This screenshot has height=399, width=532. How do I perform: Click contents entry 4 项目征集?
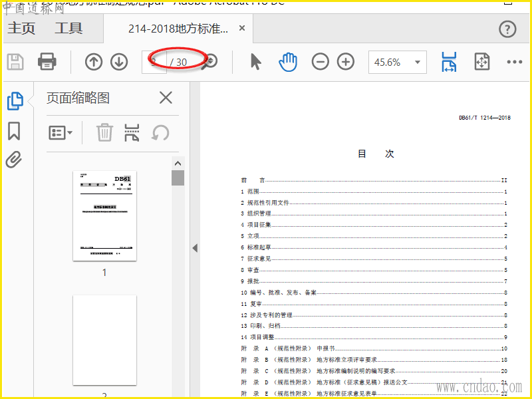(374, 225)
